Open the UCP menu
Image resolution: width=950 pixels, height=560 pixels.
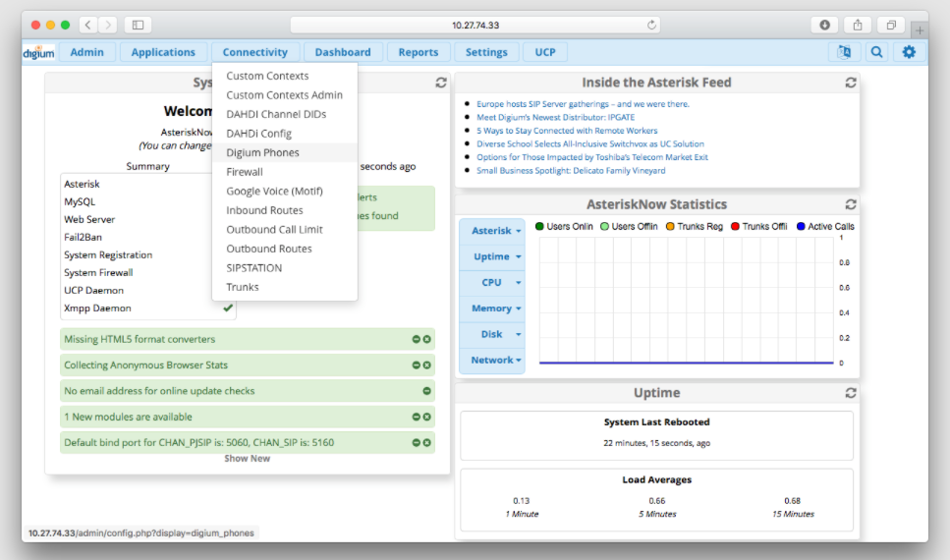(x=545, y=52)
